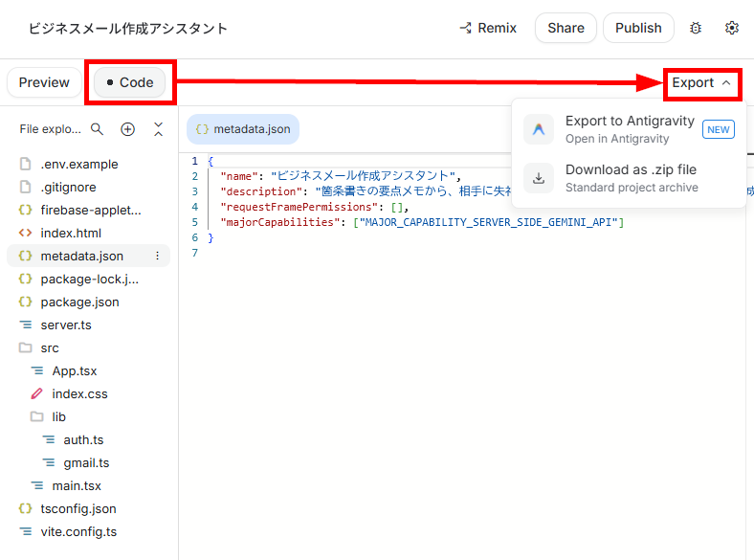This screenshot has height=560, width=754.
Task: Click the Remix shuffle icon
Action: click(x=465, y=28)
